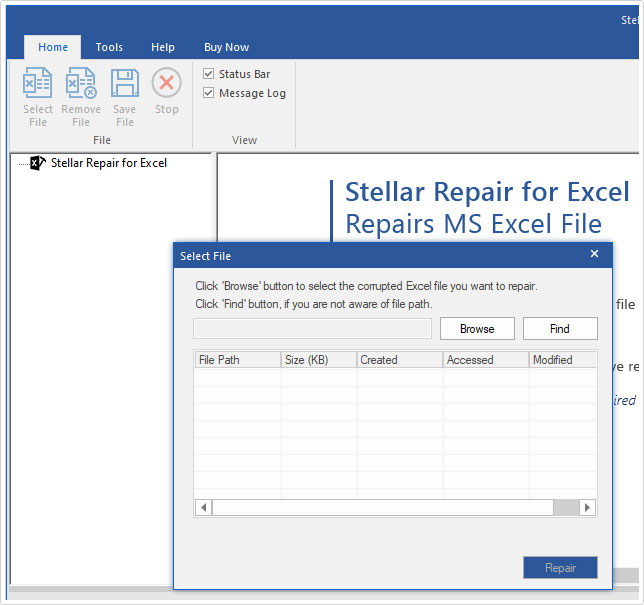644x605 pixels.
Task: Open the Tools ribbon tab
Action: 109,47
